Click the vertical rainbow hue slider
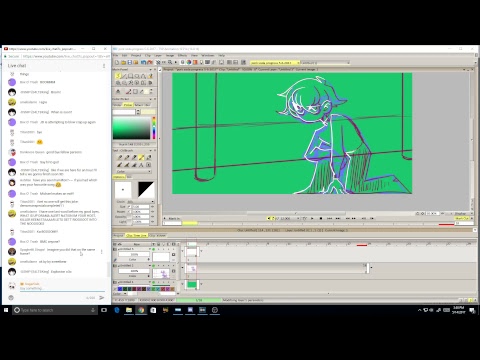The height and width of the screenshot is (360, 480). [x=154, y=128]
